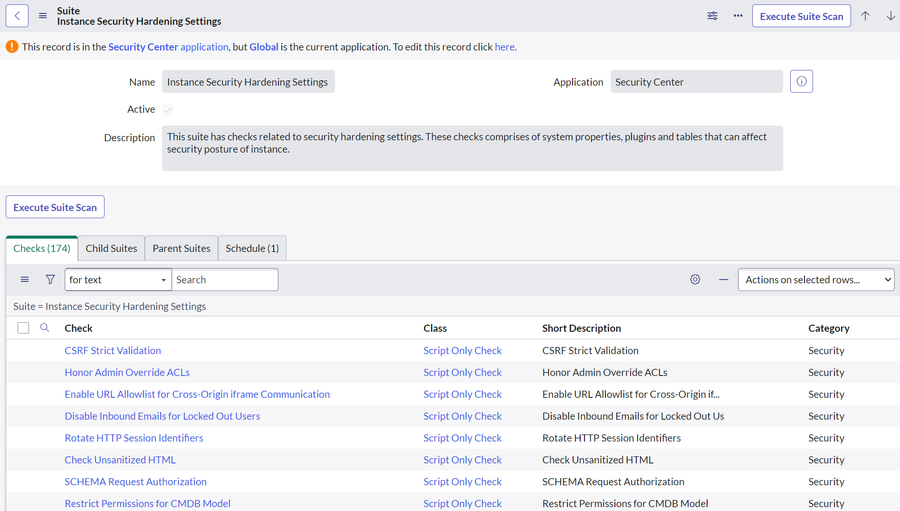Open Rotate HTTP Session Identifiers check
900x511 pixels.
pos(134,438)
